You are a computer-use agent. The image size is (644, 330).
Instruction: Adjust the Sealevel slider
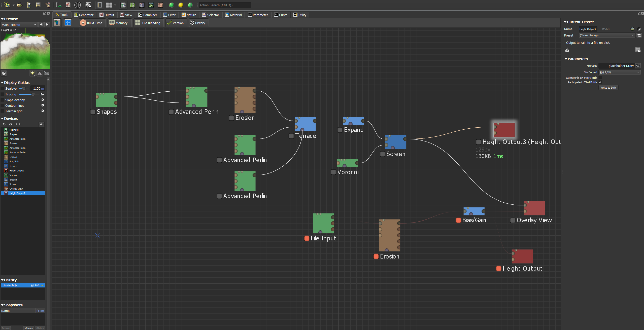[24, 88]
